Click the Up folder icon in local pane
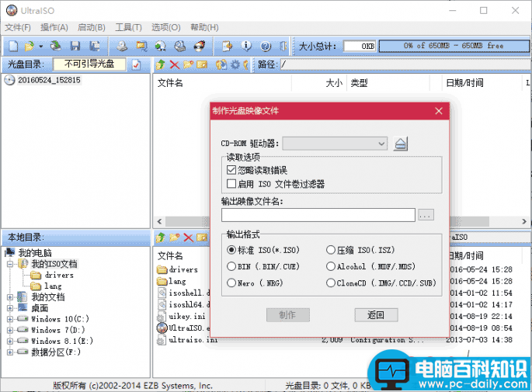532x392 pixels. [x=160, y=238]
